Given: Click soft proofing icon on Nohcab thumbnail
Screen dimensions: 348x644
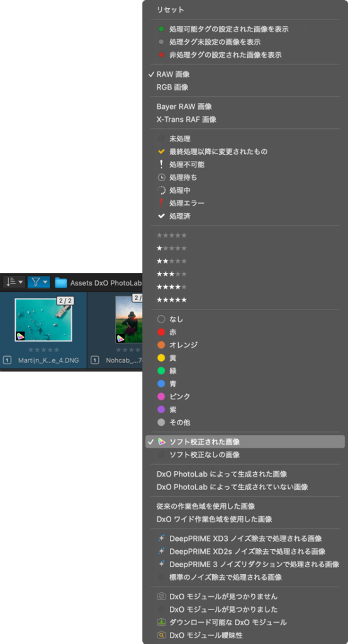Looking at the screenshot, I should pyautogui.click(x=121, y=338).
